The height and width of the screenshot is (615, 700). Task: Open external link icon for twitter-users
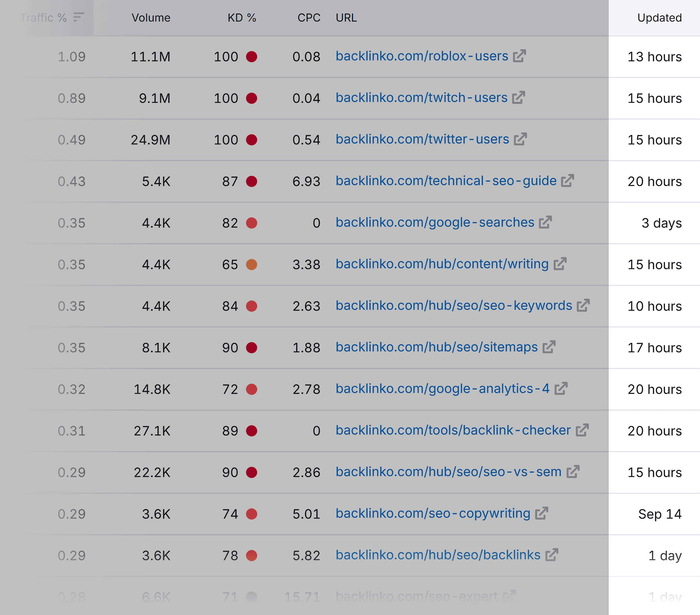520,139
